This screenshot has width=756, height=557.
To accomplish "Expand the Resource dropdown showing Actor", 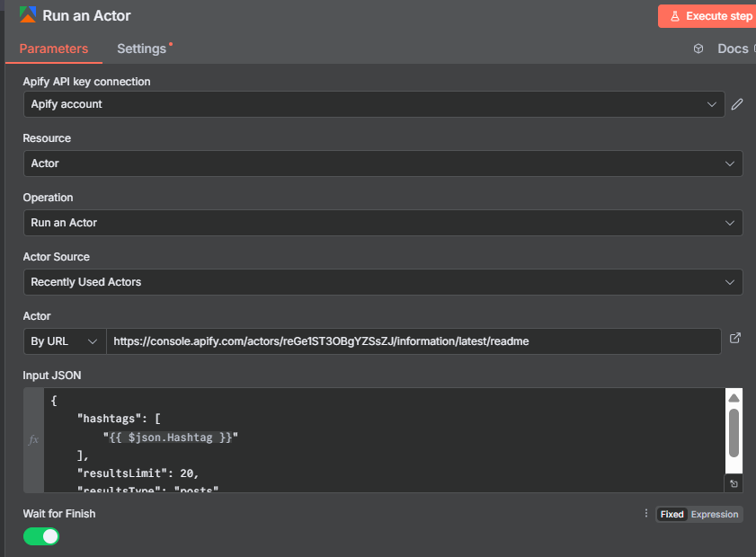I will click(383, 164).
